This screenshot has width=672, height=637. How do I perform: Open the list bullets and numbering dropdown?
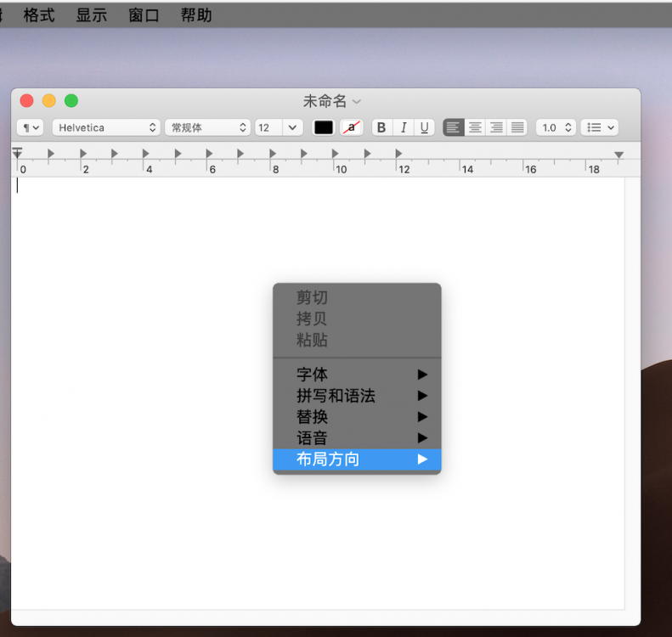pyautogui.click(x=600, y=127)
